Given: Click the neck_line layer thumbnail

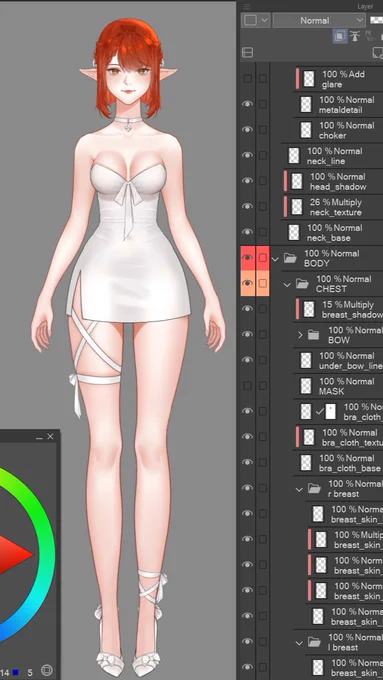Looking at the screenshot, I should coord(294,155).
